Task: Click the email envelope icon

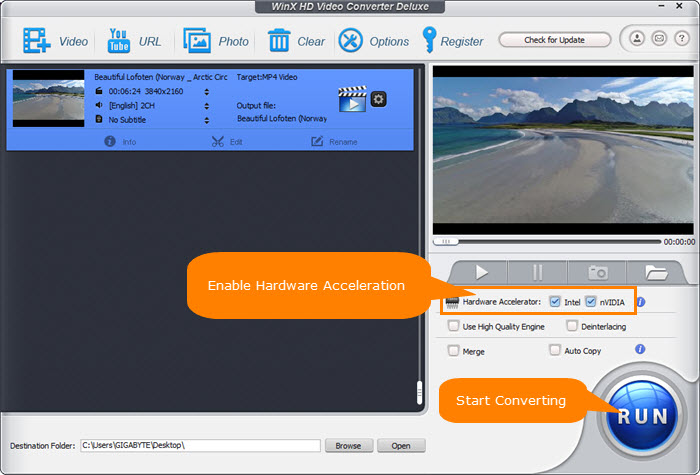Action: 659,38
